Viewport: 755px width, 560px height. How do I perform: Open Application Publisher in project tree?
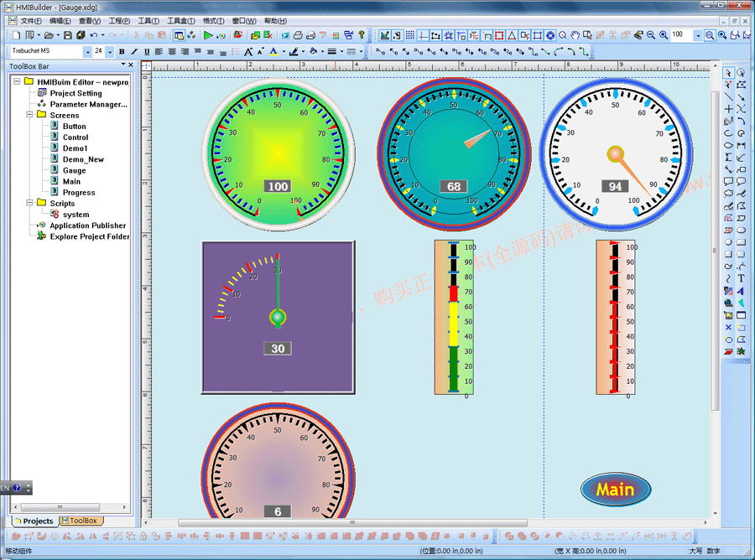point(87,226)
